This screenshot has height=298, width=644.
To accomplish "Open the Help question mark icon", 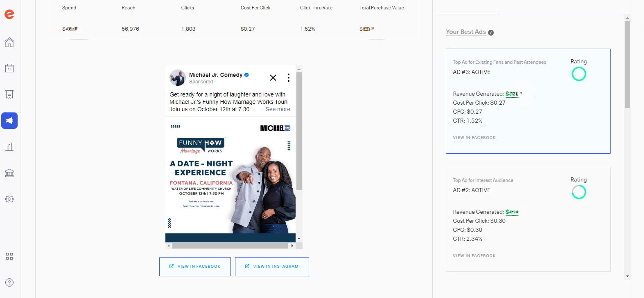I will tap(9, 282).
